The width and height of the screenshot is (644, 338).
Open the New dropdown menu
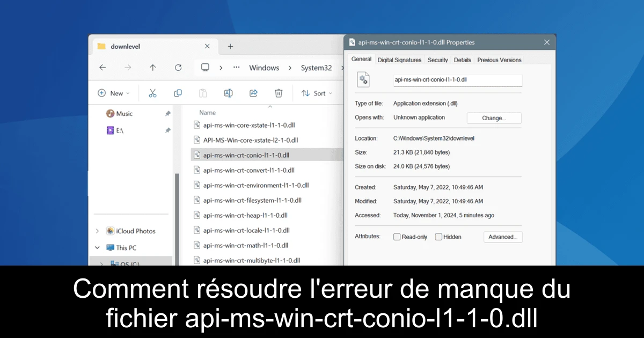[x=113, y=93]
